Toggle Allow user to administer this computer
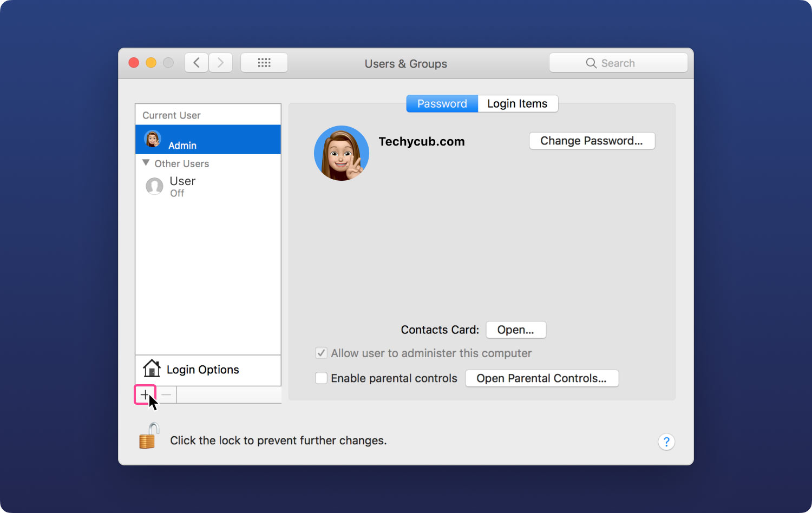The height and width of the screenshot is (513, 812). coord(321,353)
